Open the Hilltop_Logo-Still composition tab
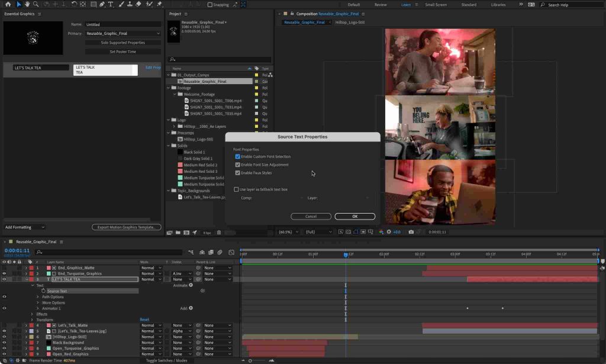Image resolution: width=606 pixels, height=364 pixels. 350,22
